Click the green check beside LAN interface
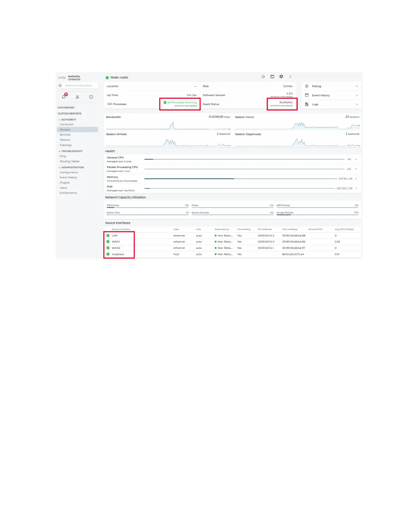The height and width of the screenshot is (532, 411). coord(108,235)
